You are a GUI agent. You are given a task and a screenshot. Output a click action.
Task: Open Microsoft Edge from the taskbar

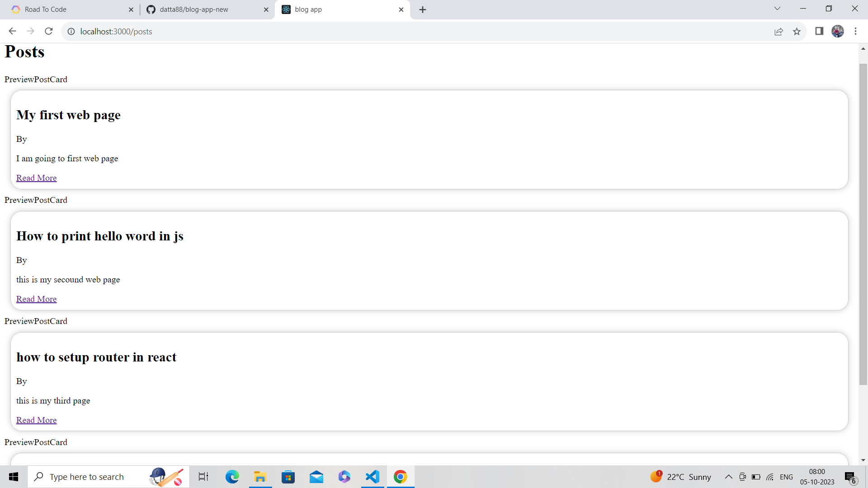[232, 477]
